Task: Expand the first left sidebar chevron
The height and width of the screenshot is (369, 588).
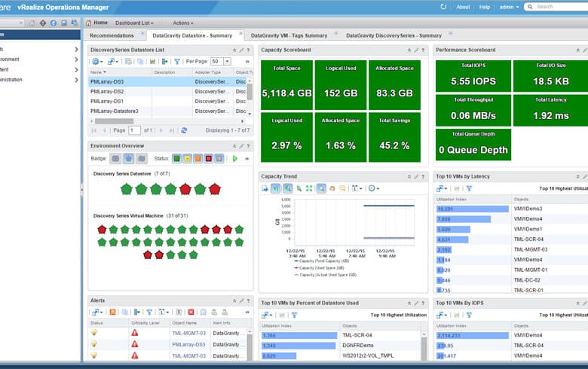Action: pyautogui.click(x=76, y=49)
